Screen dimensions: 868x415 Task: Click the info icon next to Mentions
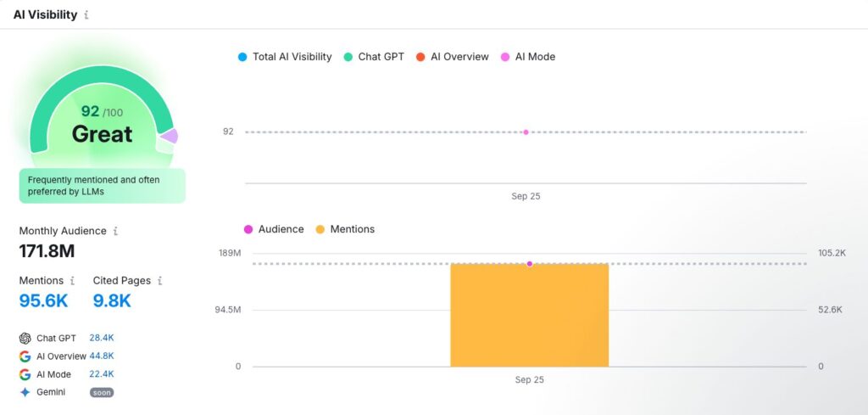point(72,281)
